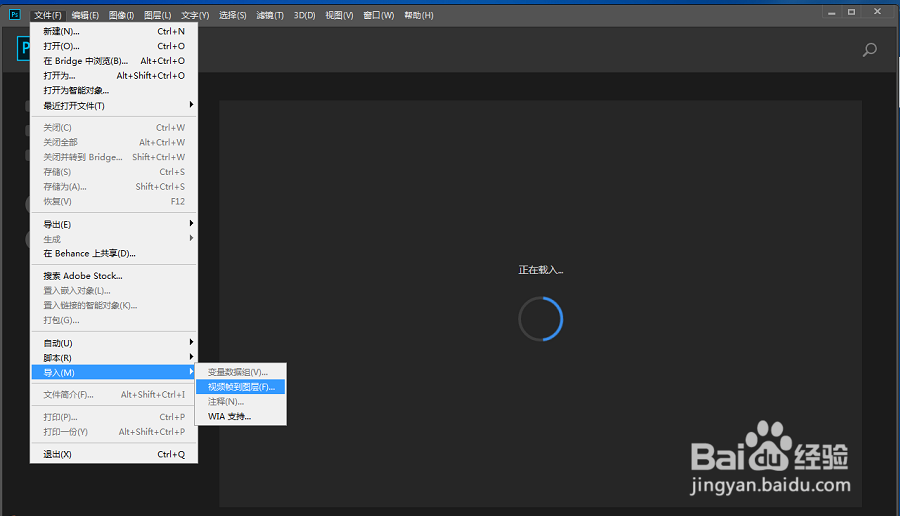
Task: Close the Photoshop window
Action: 878,12
